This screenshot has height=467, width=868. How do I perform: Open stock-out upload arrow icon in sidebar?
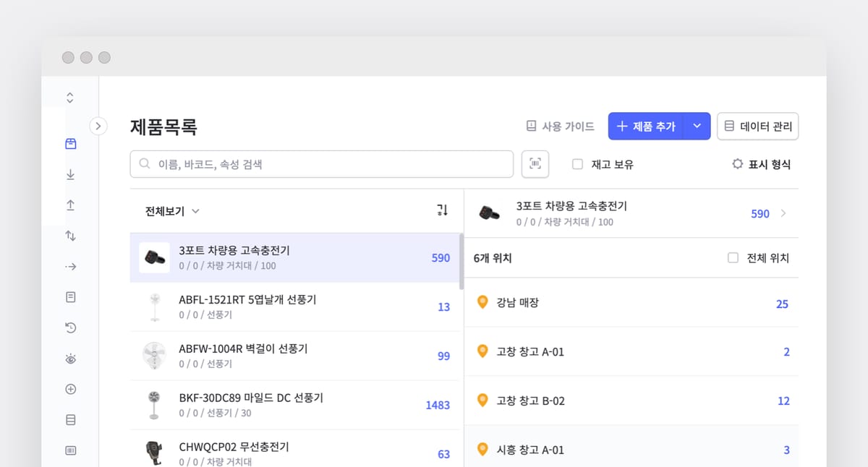[x=70, y=205]
